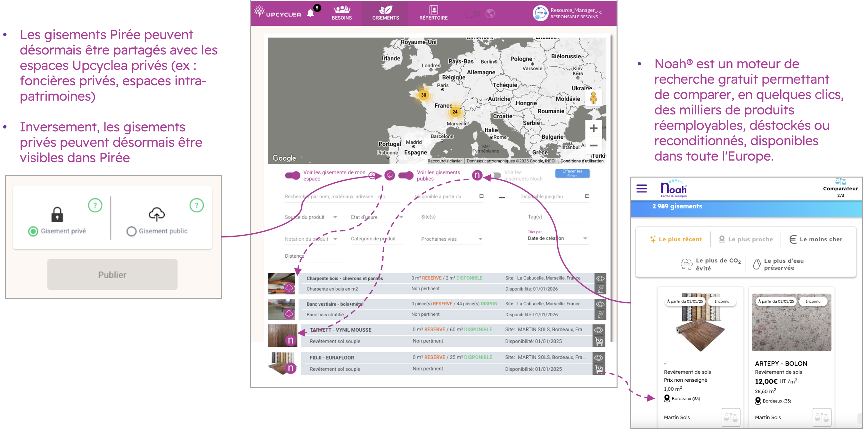Open Resource_Manager profile avatar

[540, 13]
